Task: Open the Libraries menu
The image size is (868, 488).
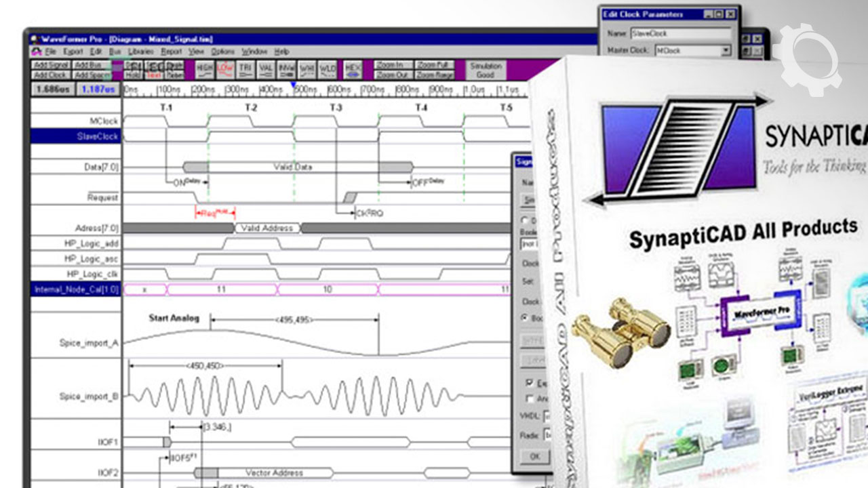Action: pyautogui.click(x=140, y=52)
